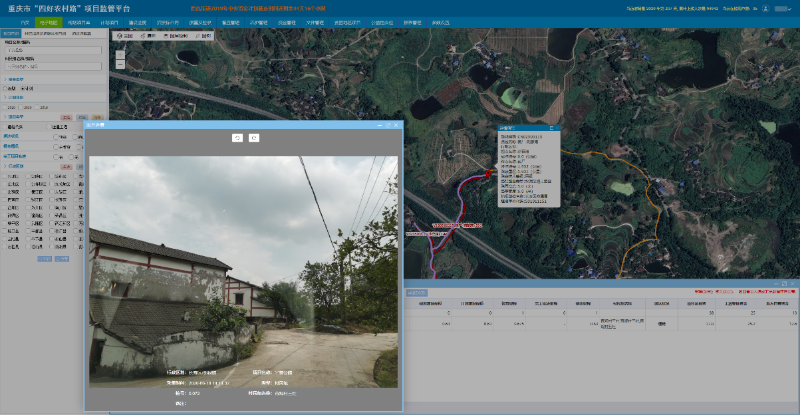800x415 pixels.
Task: Go to the 首页 home menu item
Action: tap(24, 21)
